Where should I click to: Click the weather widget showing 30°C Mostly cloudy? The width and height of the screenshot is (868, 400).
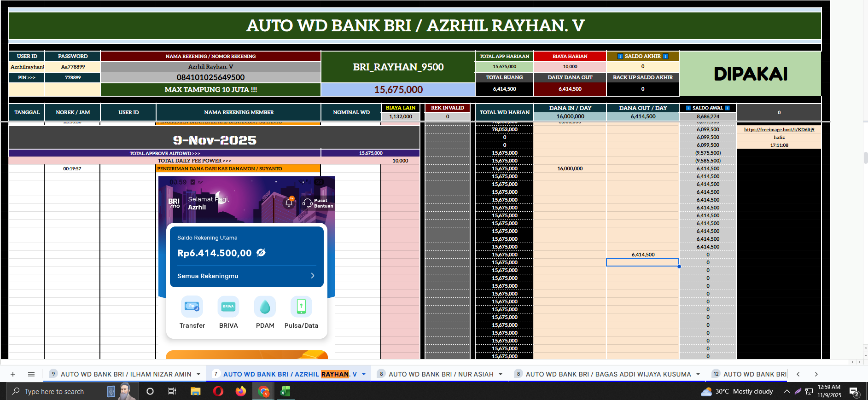[x=737, y=391]
